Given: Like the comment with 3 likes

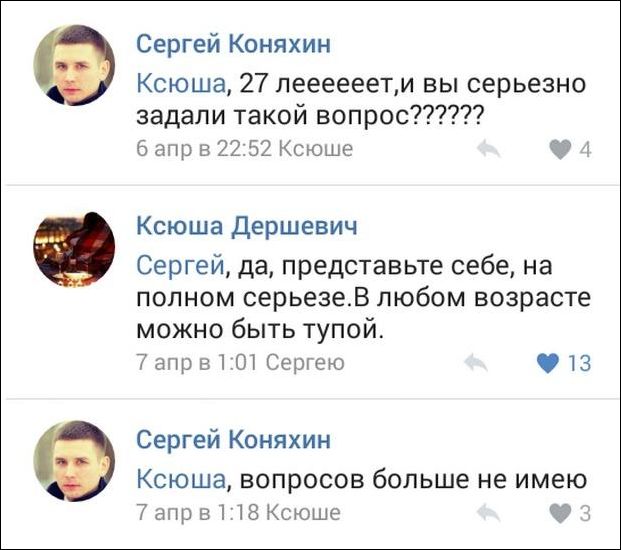Looking at the screenshot, I should click(559, 514).
